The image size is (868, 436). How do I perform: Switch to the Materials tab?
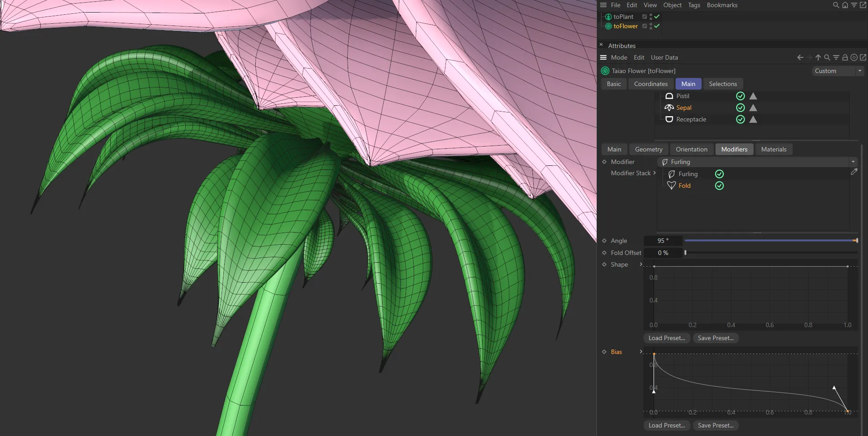click(773, 149)
